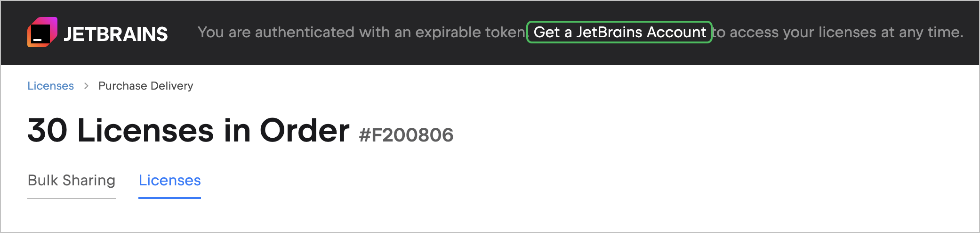Click the blue underline beneath Licenses tab
This screenshot has height=233, width=980.
[x=169, y=198]
